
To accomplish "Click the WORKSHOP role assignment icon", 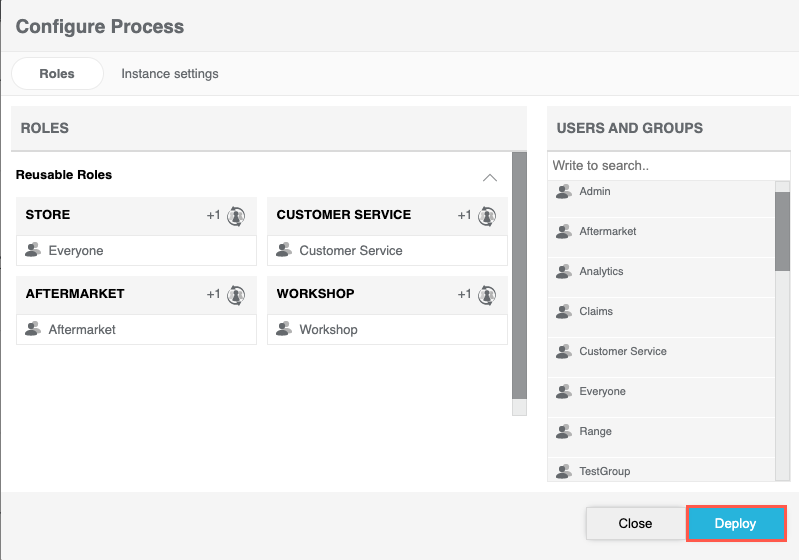I will (487, 294).
